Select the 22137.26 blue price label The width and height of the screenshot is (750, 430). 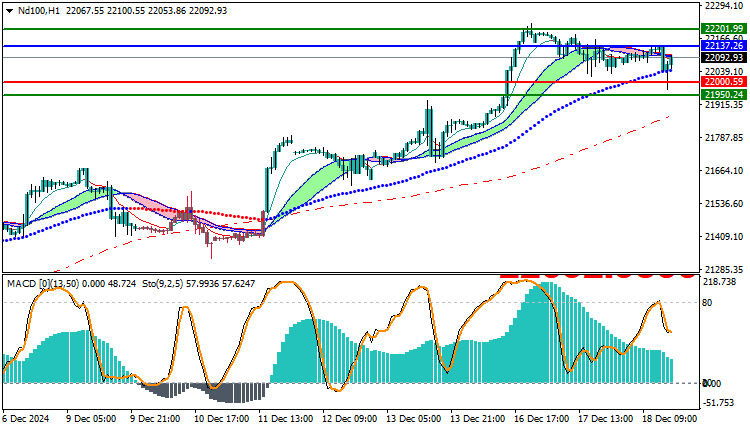tap(724, 46)
